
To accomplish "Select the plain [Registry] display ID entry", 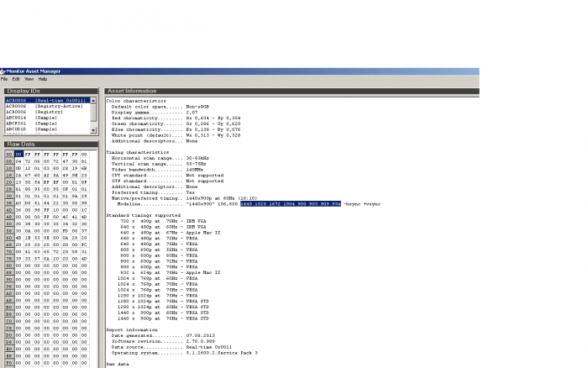I will coord(47,112).
